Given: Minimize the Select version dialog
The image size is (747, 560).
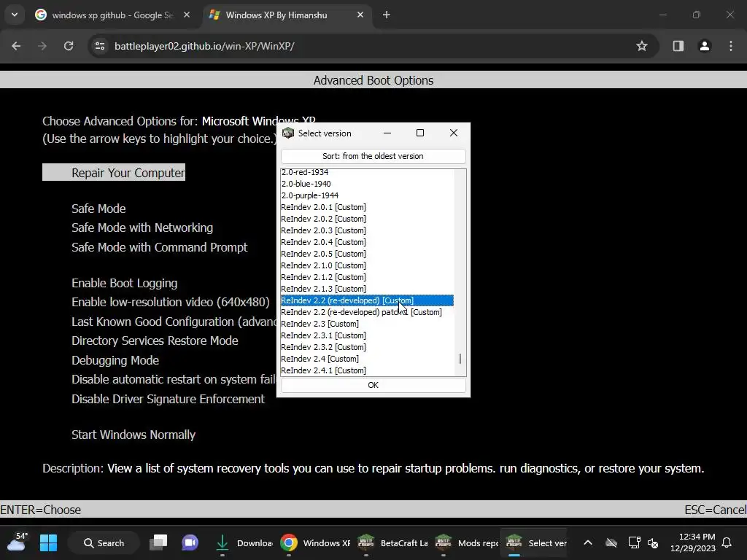Looking at the screenshot, I should (387, 133).
